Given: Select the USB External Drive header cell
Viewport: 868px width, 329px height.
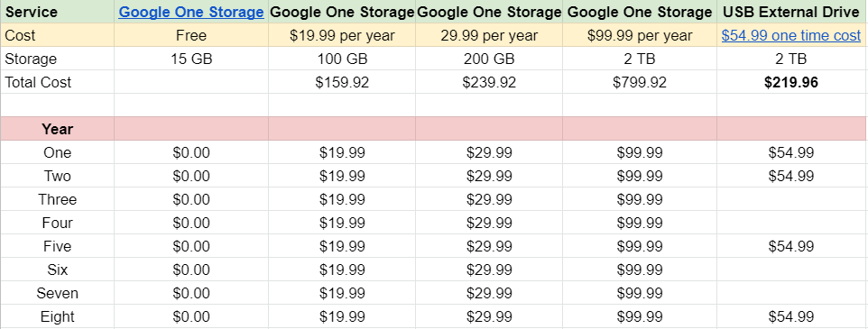Looking at the screenshot, I should click(792, 12).
